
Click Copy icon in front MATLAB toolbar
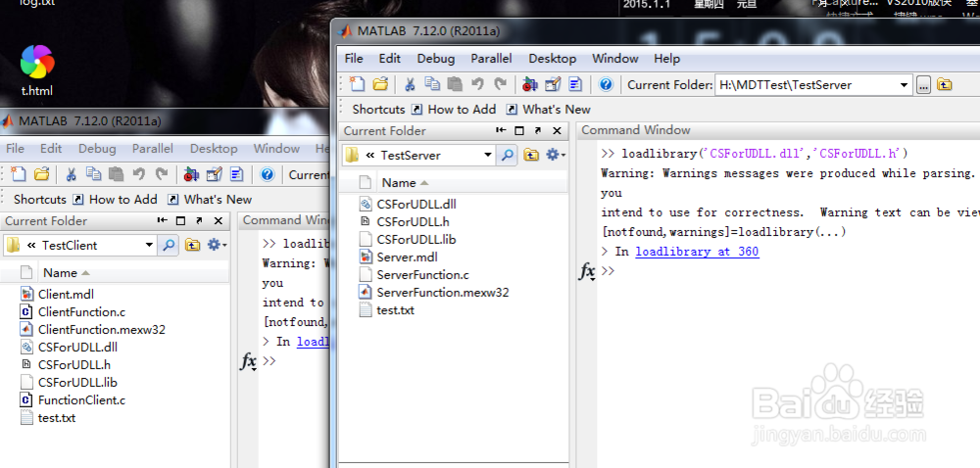[432, 83]
